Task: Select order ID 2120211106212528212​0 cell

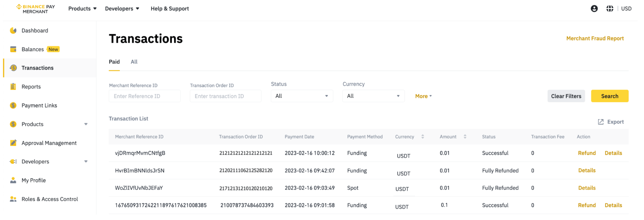Action: click(246, 171)
